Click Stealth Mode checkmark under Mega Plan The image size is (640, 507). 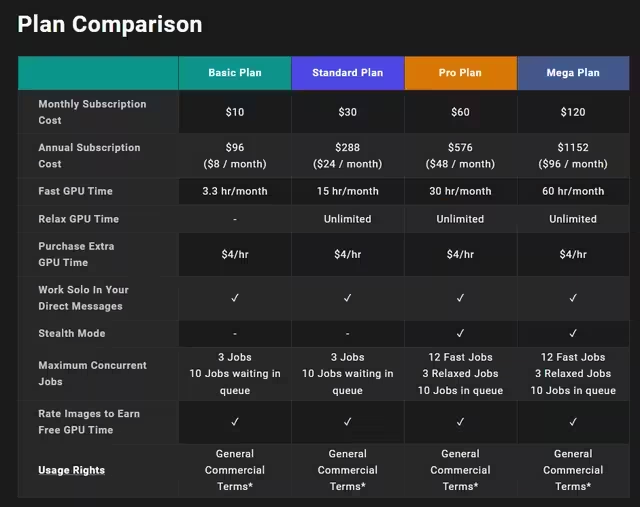pyautogui.click(x=573, y=334)
